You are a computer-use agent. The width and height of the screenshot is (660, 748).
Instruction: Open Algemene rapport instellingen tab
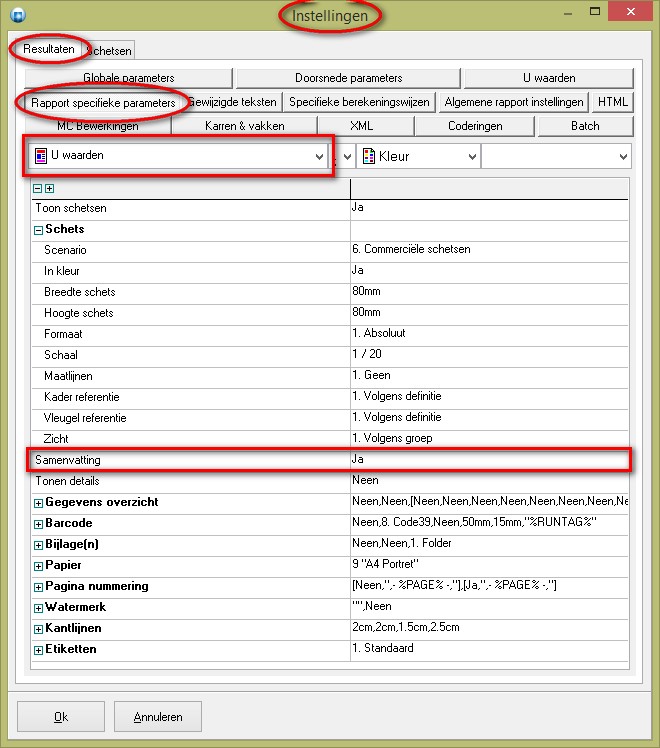[x=514, y=102]
